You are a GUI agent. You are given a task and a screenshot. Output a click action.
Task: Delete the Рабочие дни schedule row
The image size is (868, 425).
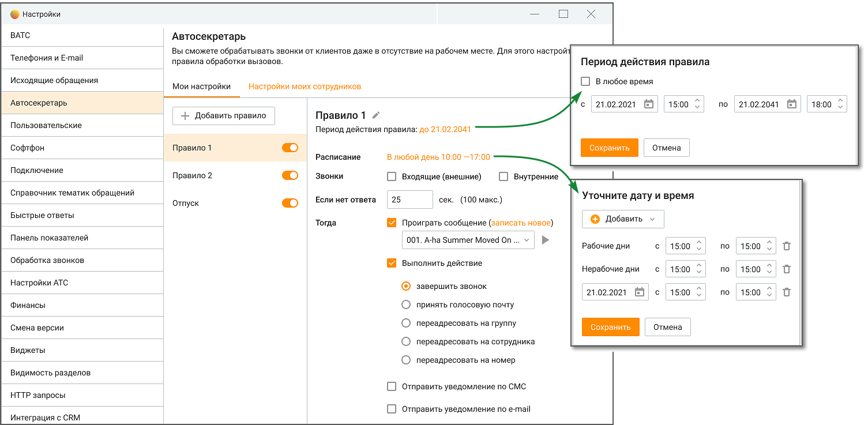787,246
